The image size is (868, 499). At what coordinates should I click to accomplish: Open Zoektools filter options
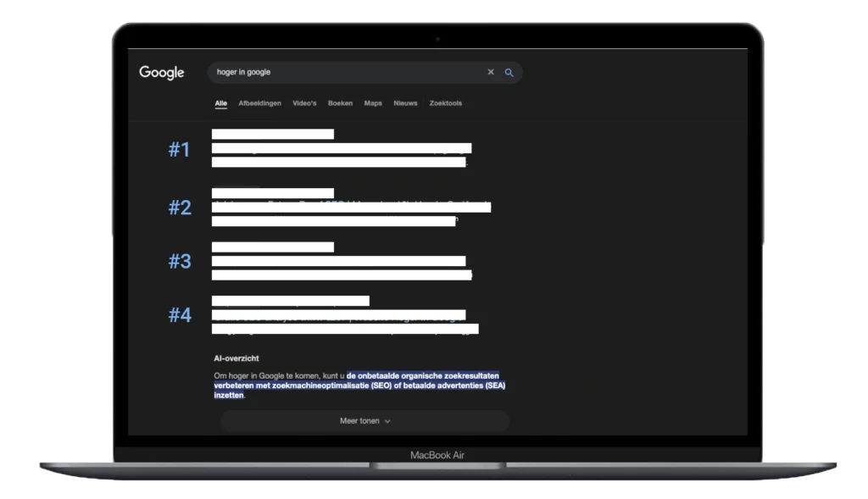click(445, 103)
